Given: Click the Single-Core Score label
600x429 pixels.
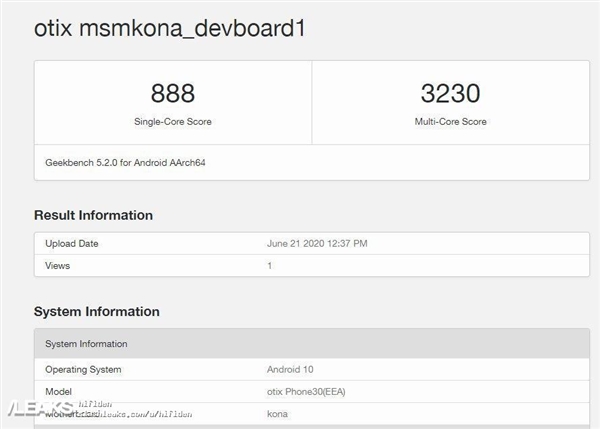Looking at the screenshot, I should click(173, 122).
